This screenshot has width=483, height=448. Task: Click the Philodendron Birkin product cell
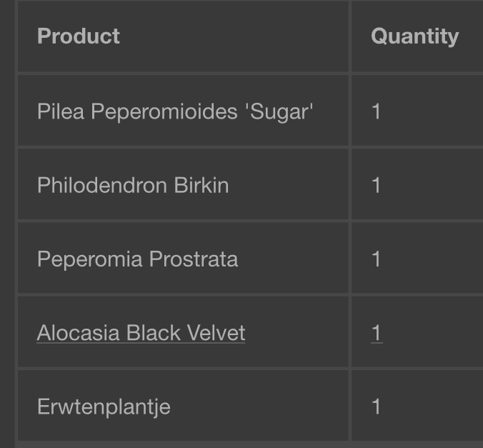pos(183,184)
